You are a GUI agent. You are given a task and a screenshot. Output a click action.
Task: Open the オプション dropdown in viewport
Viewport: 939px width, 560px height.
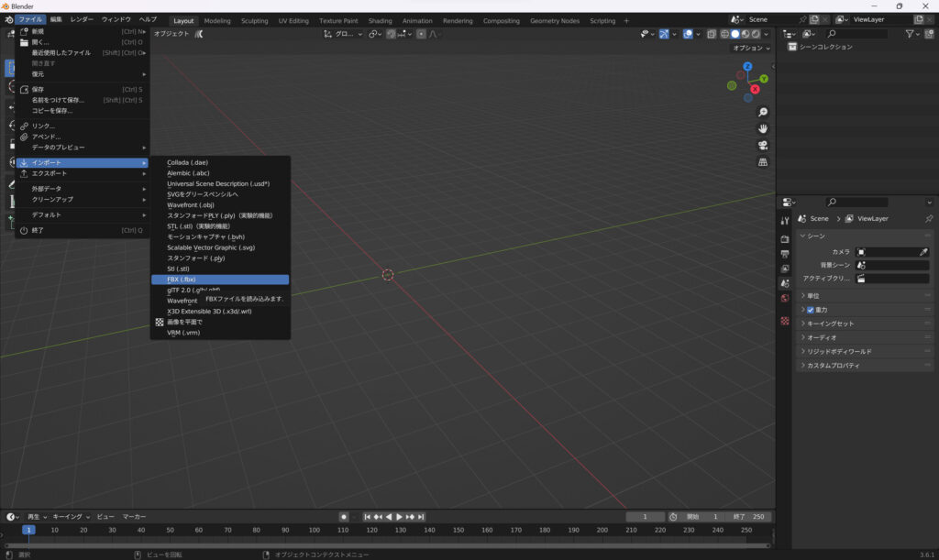tap(751, 48)
